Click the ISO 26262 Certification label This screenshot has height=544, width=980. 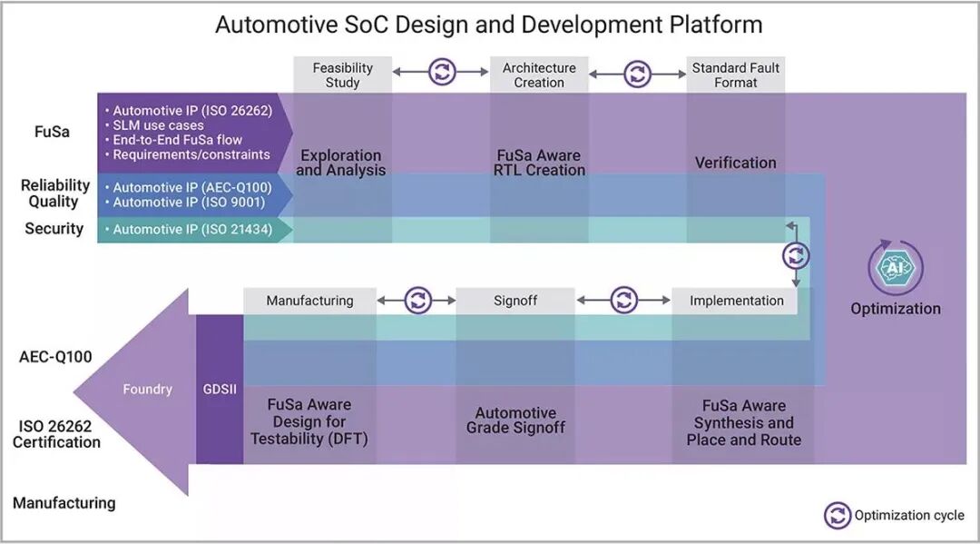[56, 434]
